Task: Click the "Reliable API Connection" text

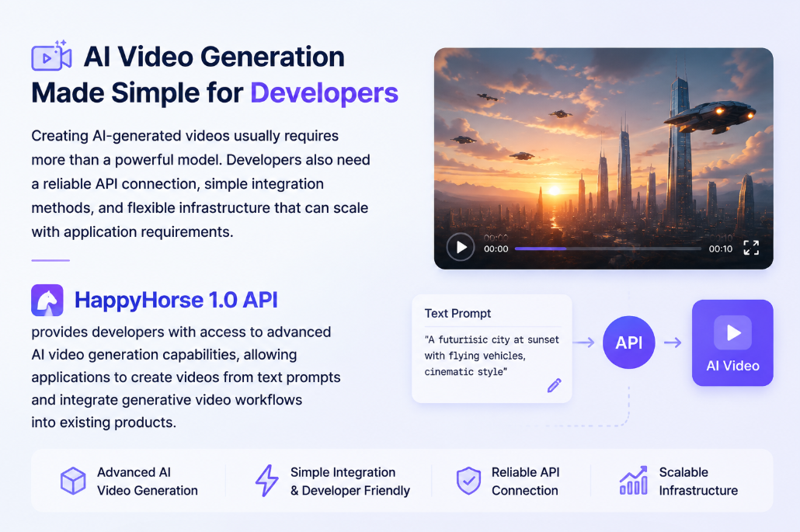Action: tap(526, 481)
